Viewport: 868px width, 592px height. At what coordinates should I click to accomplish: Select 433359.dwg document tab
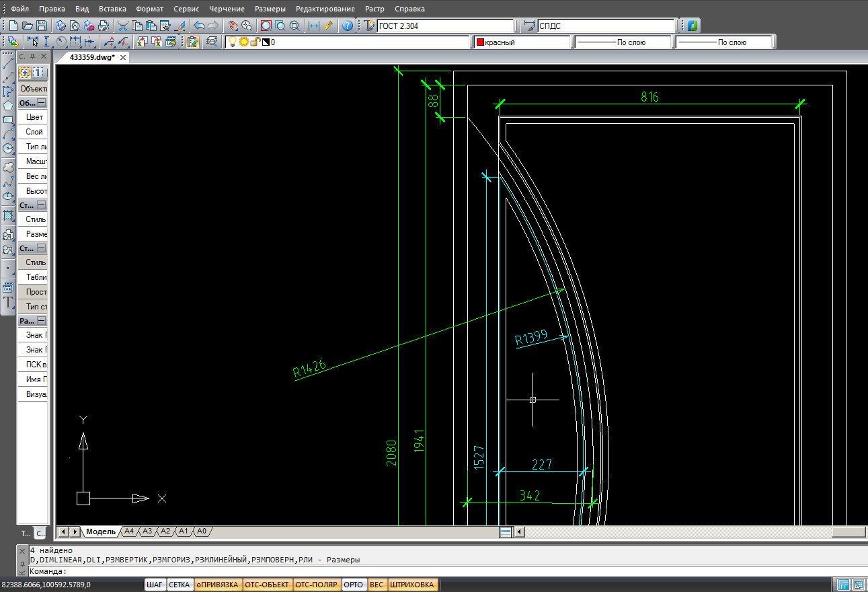click(93, 57)
